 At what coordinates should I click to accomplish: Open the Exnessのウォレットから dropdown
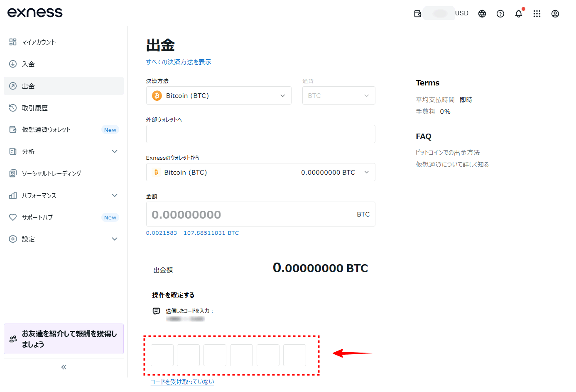click(261, 172)
